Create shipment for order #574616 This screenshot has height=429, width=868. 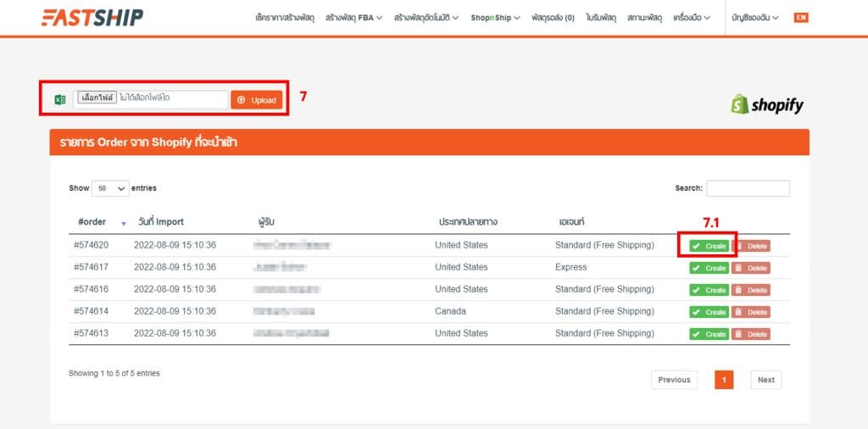click(709, 290)
